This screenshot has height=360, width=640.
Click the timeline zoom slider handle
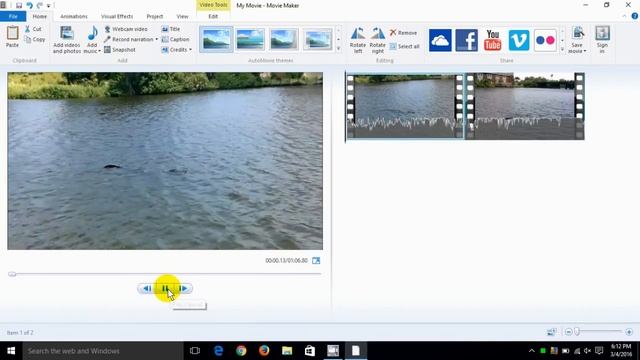577,332
